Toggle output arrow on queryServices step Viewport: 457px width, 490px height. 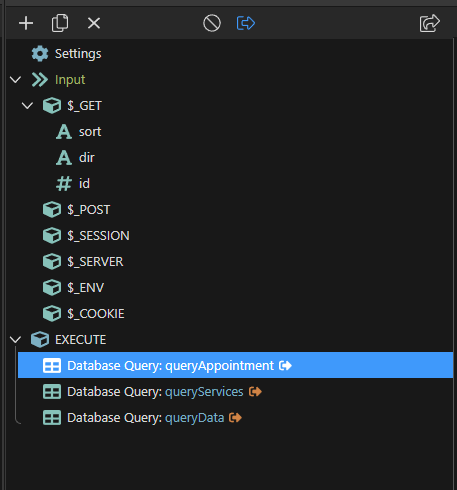[255, 392]
